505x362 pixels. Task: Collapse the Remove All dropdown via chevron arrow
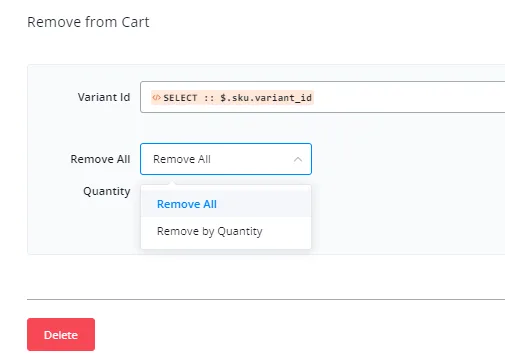click(x=298, y=159)
